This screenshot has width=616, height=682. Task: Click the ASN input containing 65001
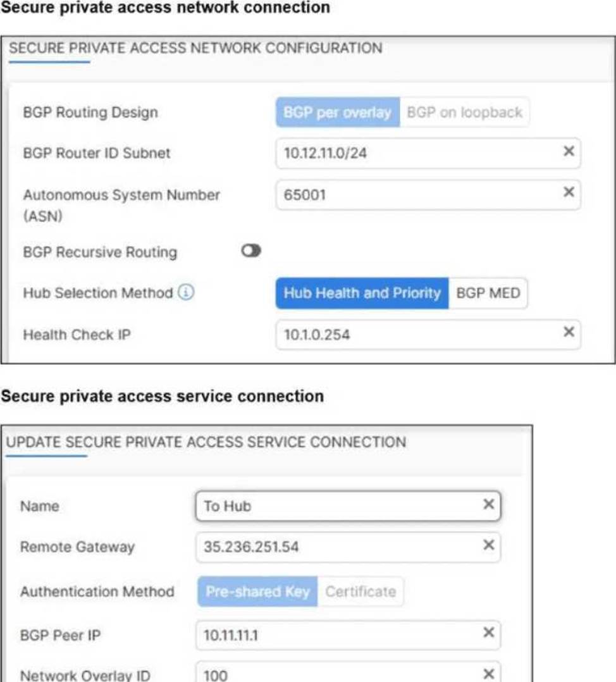point(411,195)
